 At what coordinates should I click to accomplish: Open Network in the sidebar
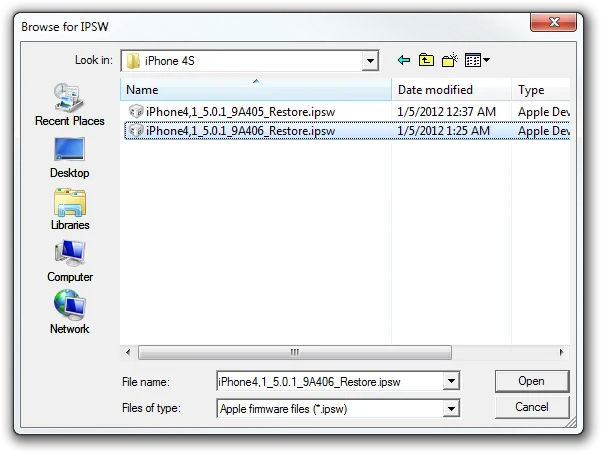click(69, 312)
